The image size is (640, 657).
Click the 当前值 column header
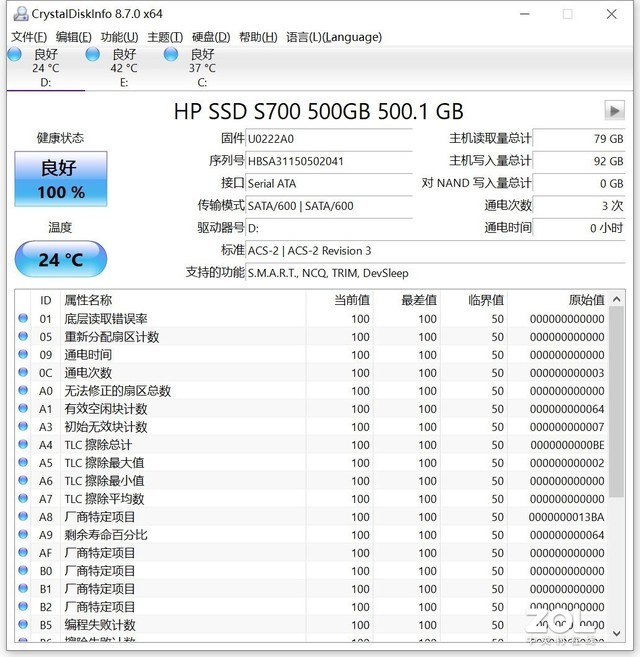pyautogui.click(x=340, y=300)
